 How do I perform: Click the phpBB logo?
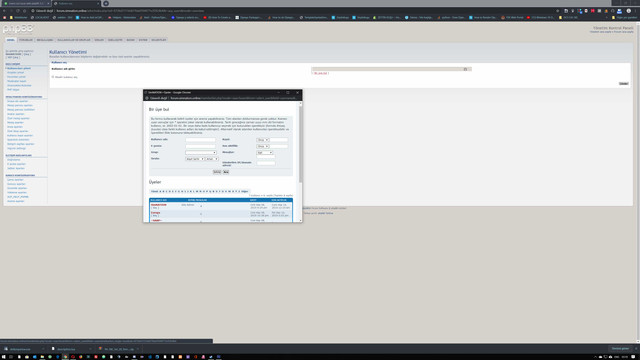tap(18, 29)
